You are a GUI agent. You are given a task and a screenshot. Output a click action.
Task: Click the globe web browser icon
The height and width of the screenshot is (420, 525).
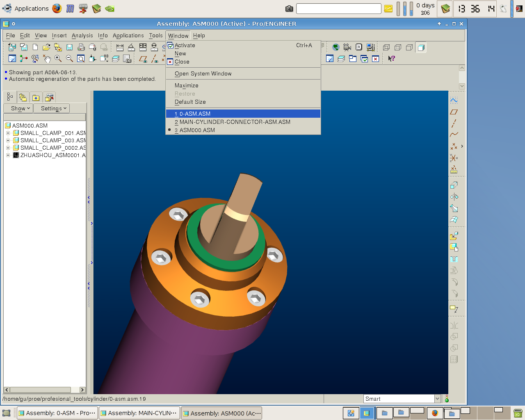(x=336, y=47)
